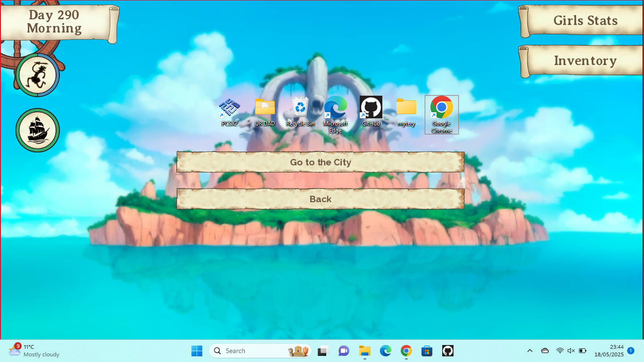The height and width of the screenshot is (362, 644).
Task: Open the weather widget showing 11°C
Action: 34,351
